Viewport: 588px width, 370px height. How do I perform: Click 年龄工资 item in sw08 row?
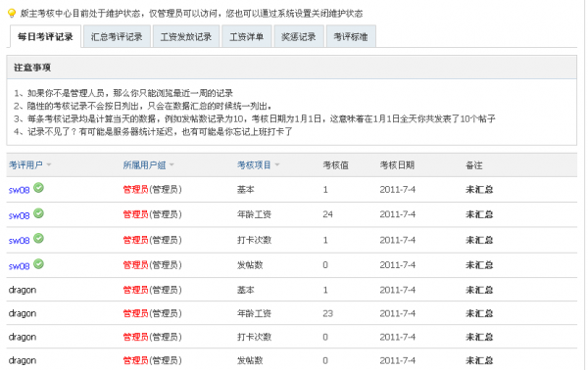(254, 214)
